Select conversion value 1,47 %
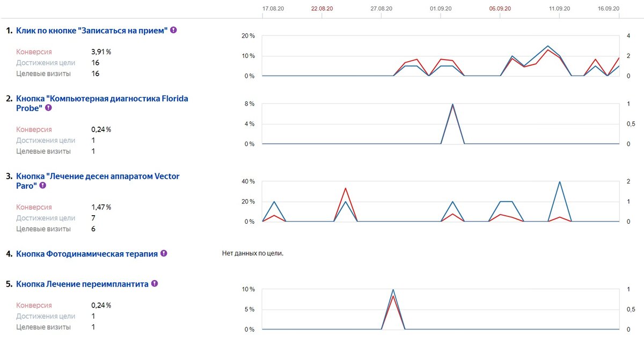The width and height of the screenshot is (644, 344). coord(101,207)
